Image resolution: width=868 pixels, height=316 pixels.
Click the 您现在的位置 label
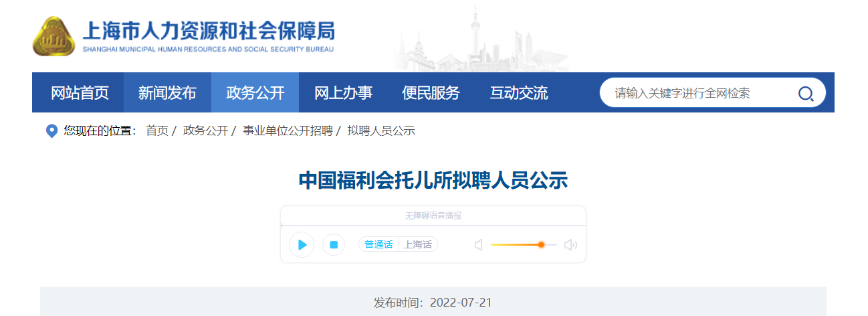pos(100,131)
